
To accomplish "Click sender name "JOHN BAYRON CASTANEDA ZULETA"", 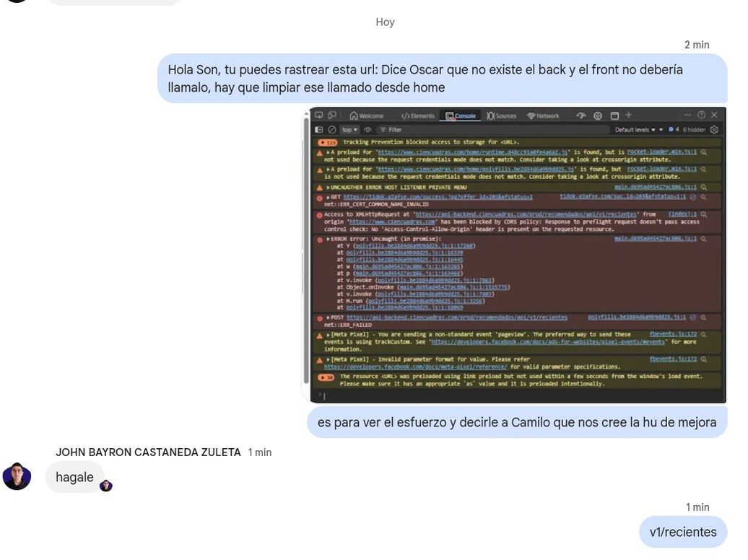I will (148, 452).
